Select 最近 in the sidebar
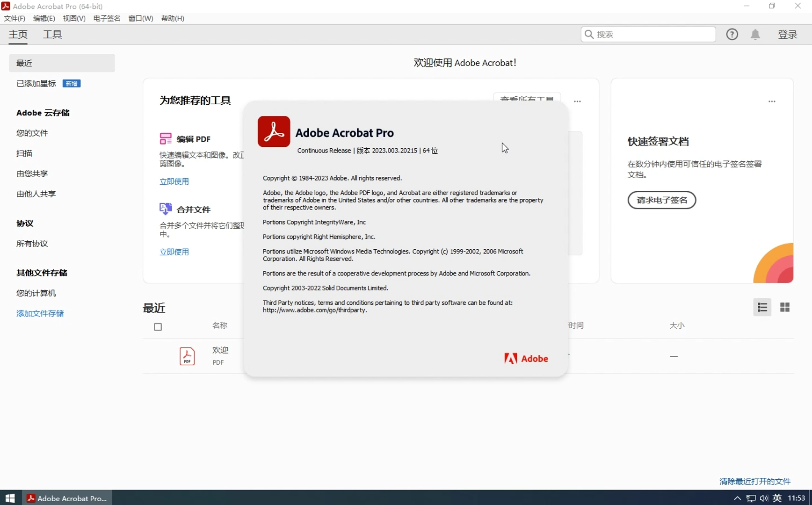Screen dimensions: 812x505 pyautogui.click(x=62, y=63)
